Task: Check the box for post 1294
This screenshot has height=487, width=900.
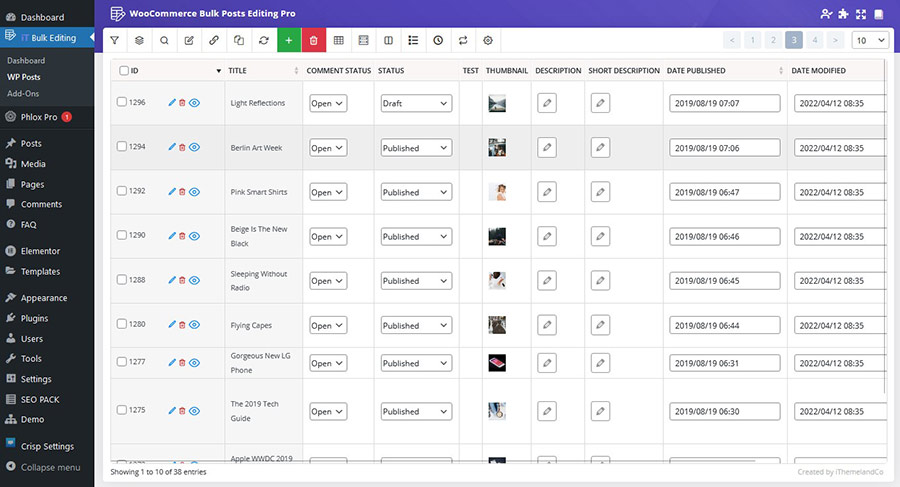Action: (x=122, y=146)
